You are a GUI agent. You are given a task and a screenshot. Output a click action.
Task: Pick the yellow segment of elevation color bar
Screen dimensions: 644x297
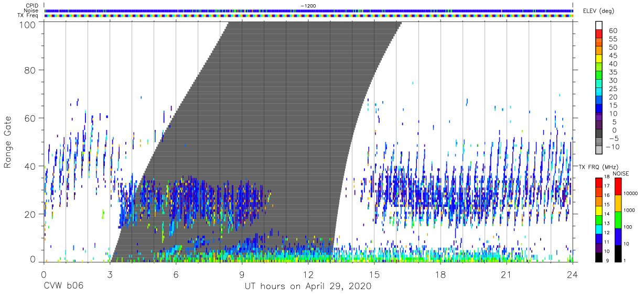tap(599, 59)
